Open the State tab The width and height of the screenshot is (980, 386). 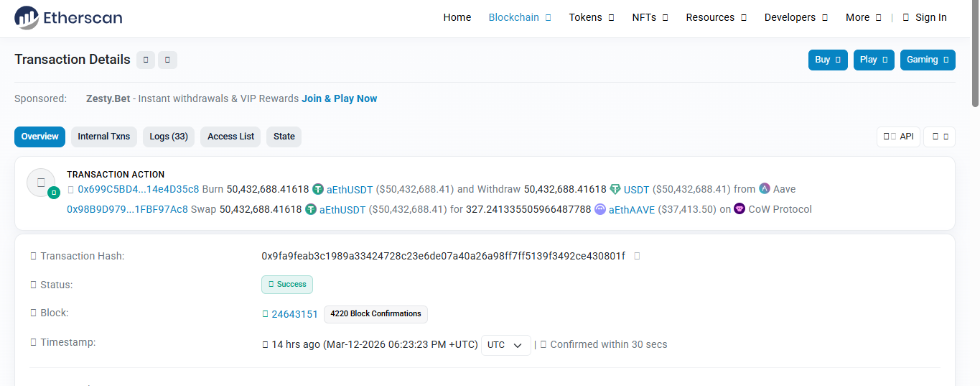click(x=284, y=137)
